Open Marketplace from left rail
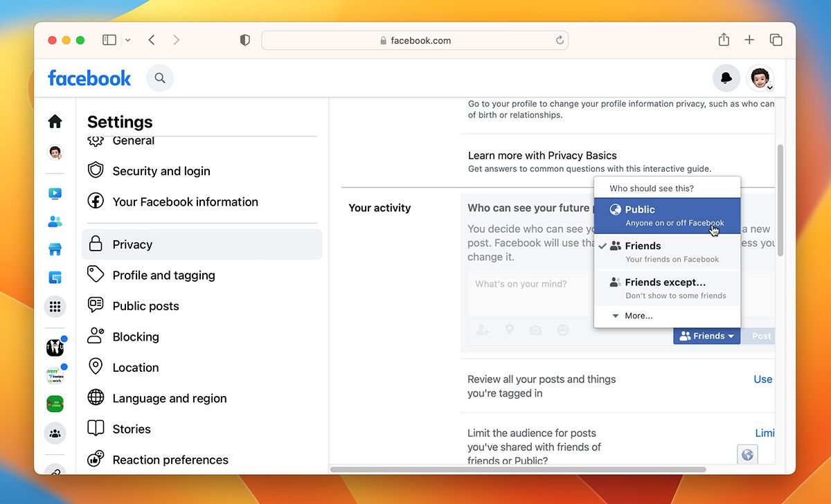This screenshot has height=504, width=831. 55,249
